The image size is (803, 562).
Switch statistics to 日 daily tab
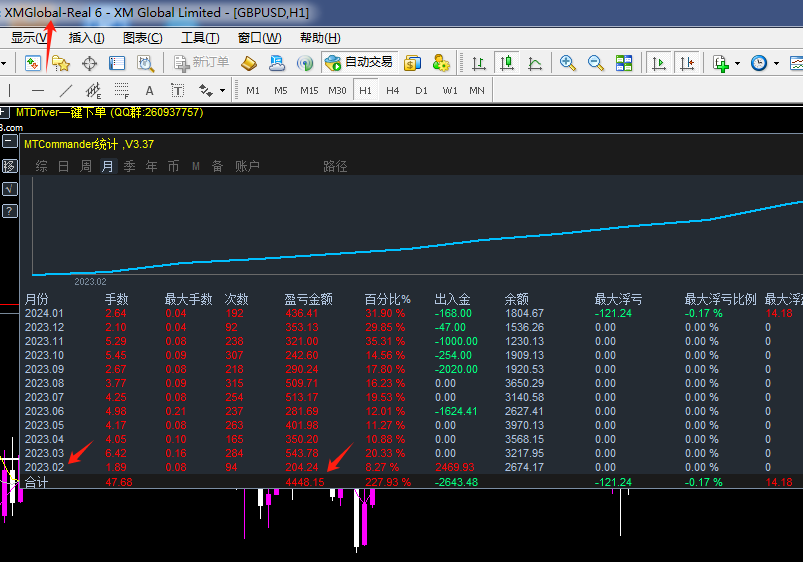point(64,166)
